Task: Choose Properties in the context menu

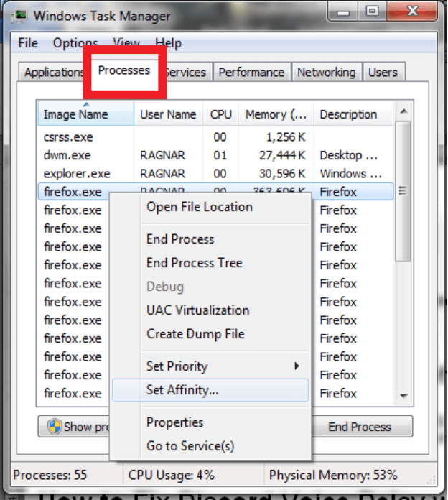Action: point(210,422)
